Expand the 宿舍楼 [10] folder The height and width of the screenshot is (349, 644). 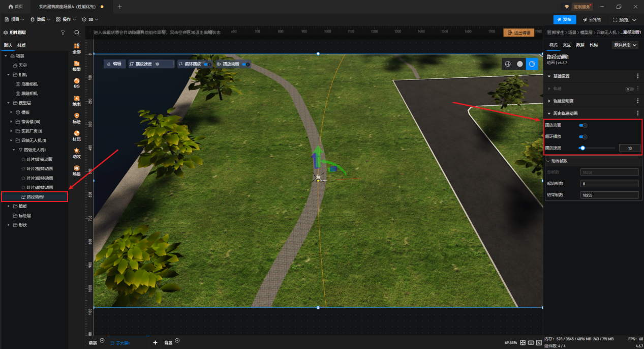point(12,122)
